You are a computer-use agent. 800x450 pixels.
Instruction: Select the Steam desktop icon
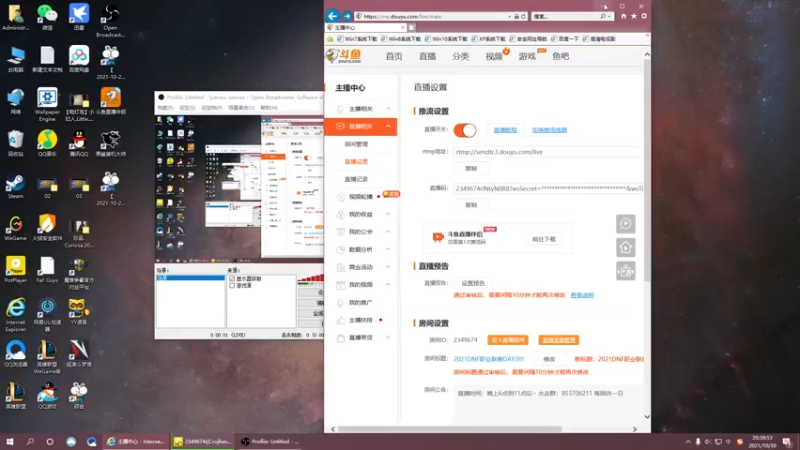click(x=15, y=186)
